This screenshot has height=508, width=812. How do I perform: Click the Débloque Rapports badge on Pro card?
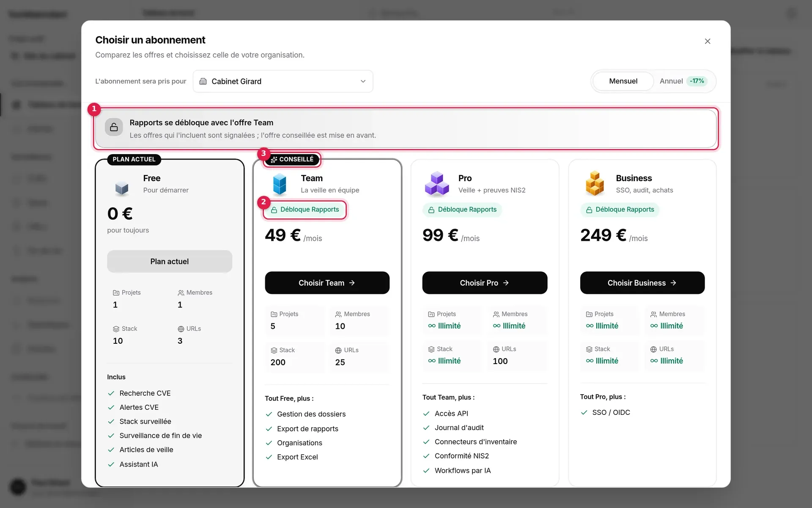(462, 210)
